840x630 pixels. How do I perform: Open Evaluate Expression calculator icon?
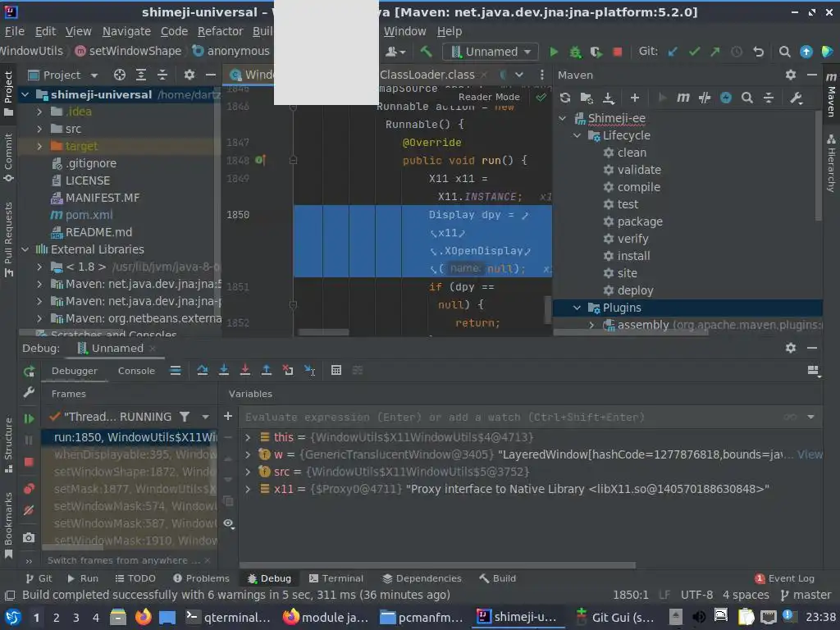[x=336, y=370]
